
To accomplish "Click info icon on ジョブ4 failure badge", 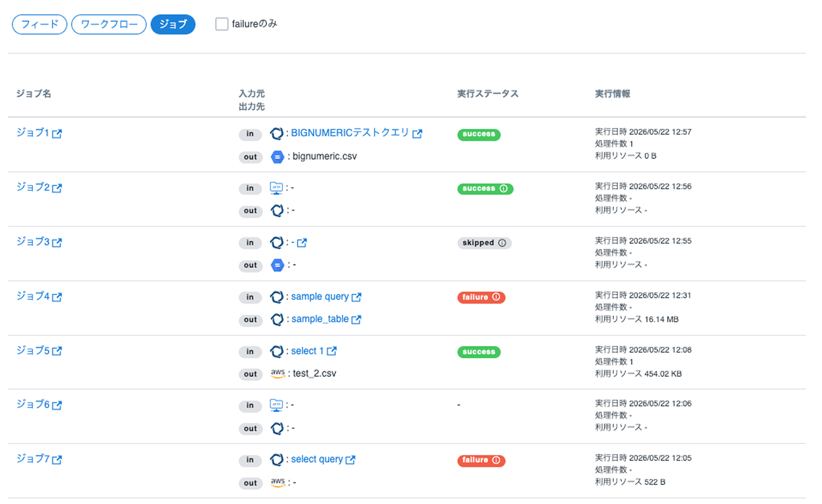I will click(x=496, y=297).
